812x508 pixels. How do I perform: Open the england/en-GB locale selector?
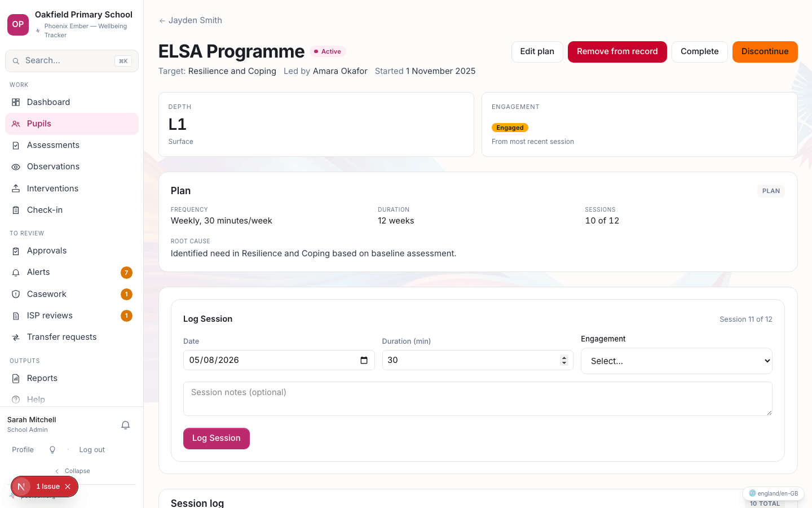[x=773, y=493]
